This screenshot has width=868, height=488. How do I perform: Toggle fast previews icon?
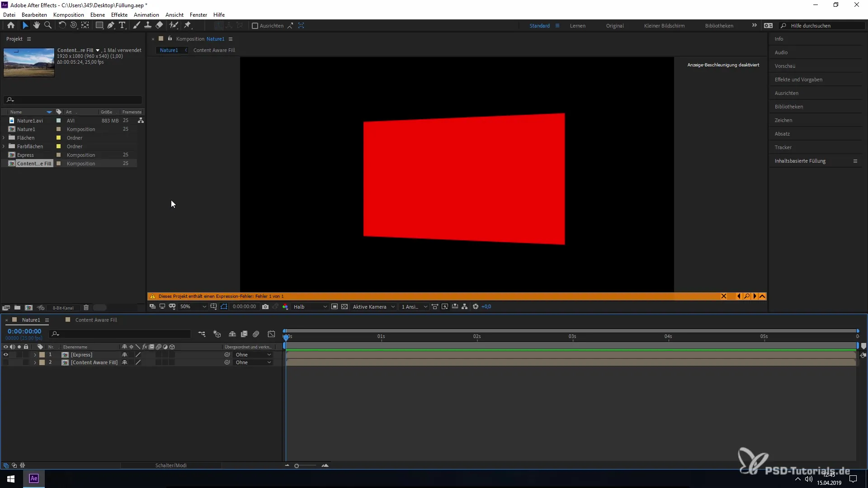[445, 307]
